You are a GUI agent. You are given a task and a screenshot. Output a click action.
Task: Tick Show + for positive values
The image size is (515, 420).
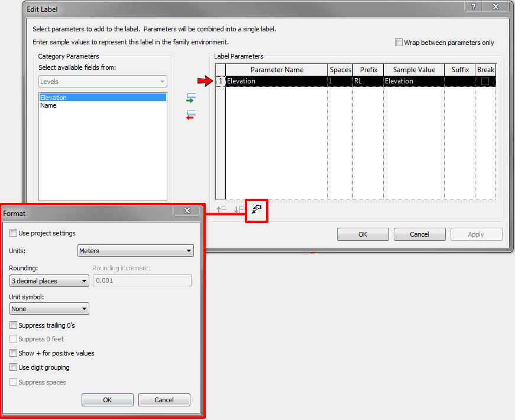pos(13,353)
